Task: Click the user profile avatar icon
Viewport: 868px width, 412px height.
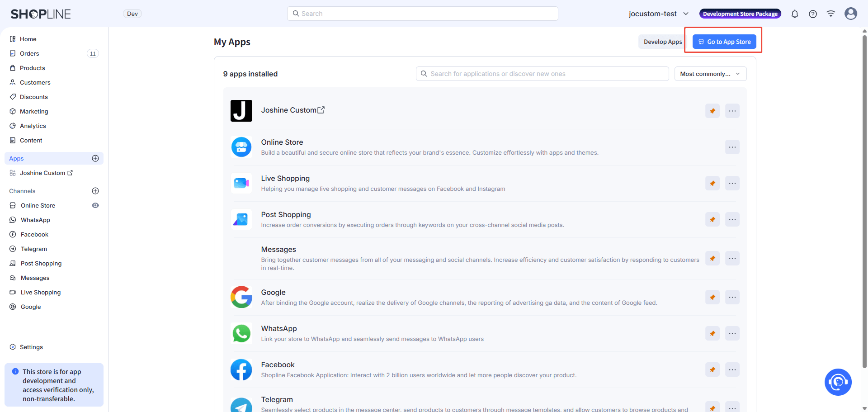Action: (850, 14)
